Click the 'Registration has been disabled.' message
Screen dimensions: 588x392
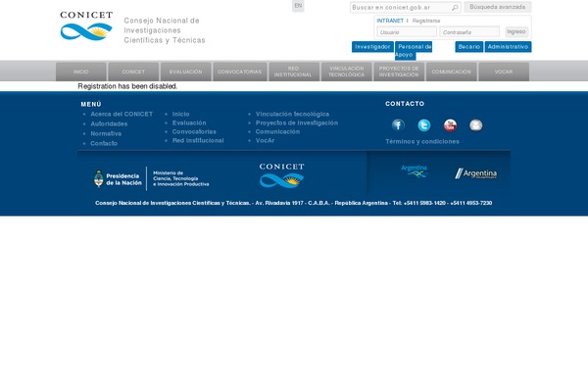127,86
